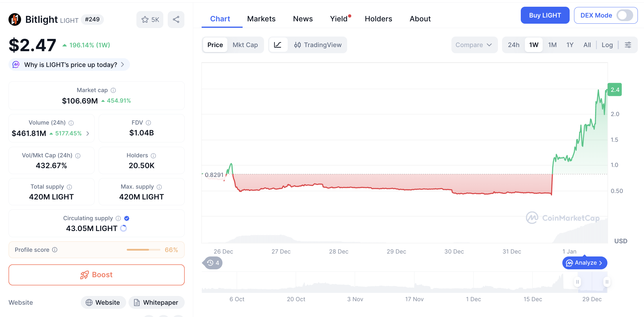Viewport: 644px width, 317px height.
Task: Switch to the Markets tab
Action: (x=261, y=19)
